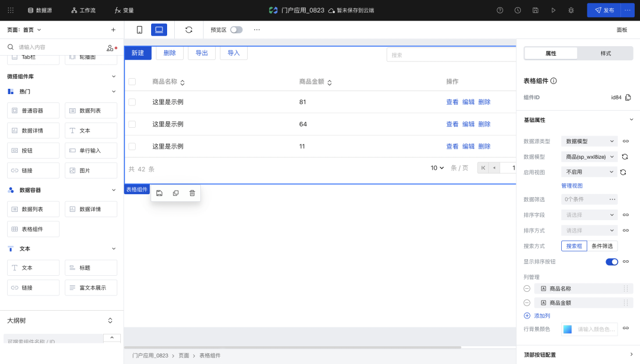Viewport: 640px width, 364px height.
Task: Refresh the enabled view field
Action: tap(623, 172)
